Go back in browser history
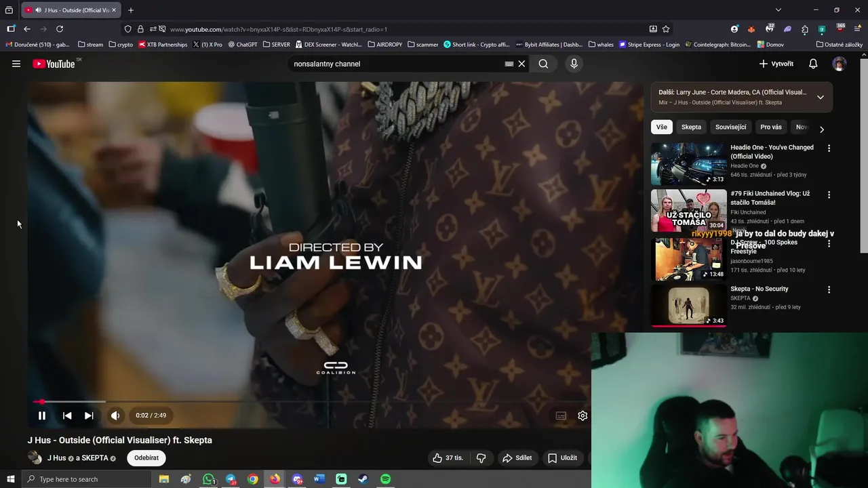 pyautogui.click(x=27, y=29)
